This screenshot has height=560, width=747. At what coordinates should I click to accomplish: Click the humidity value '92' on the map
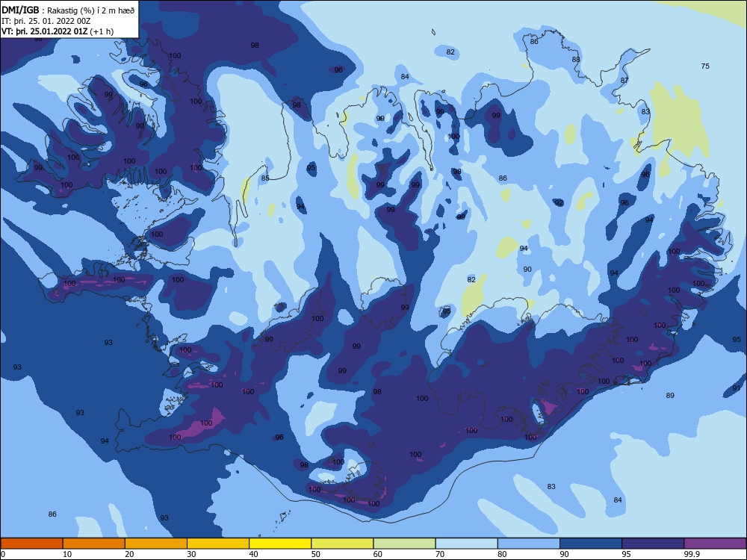tap(559, 202)
